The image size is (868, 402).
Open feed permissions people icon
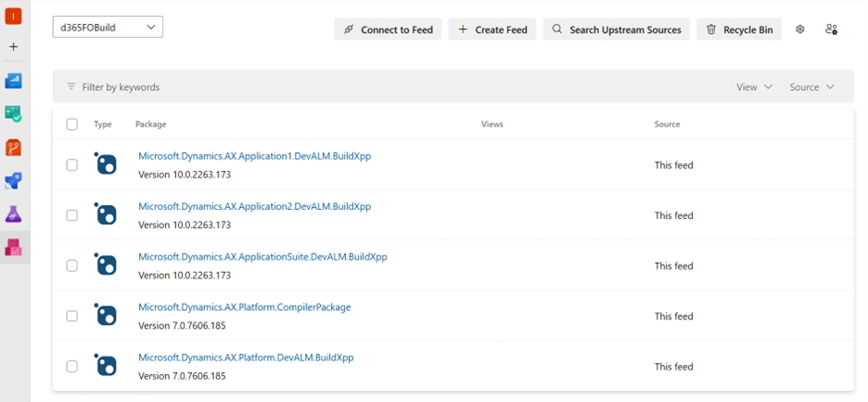click(831, 30)
